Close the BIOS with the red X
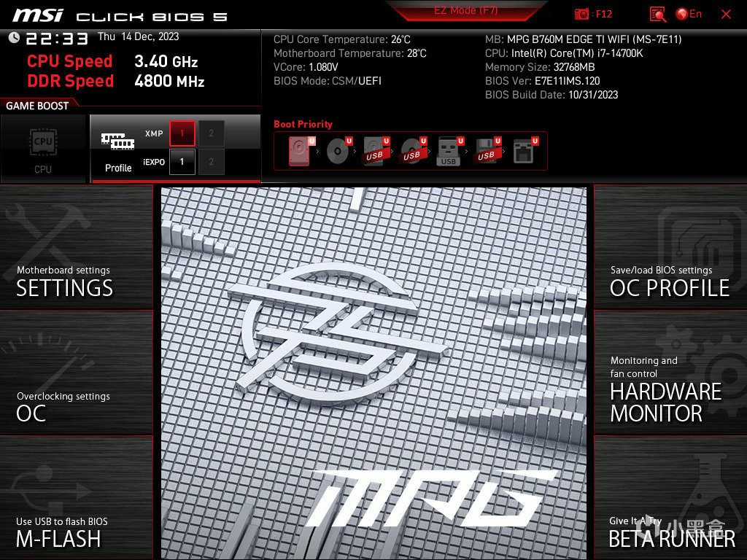This screenshot has width=747, height=560. click(726, 15)
